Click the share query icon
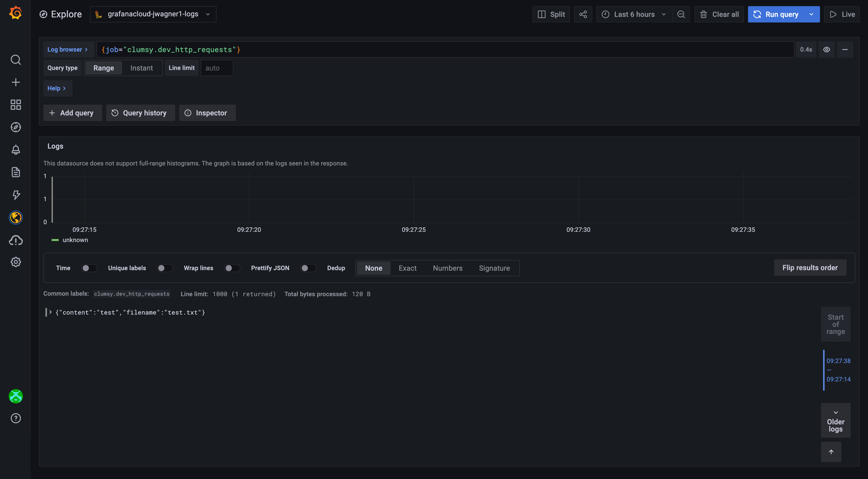 583,14
